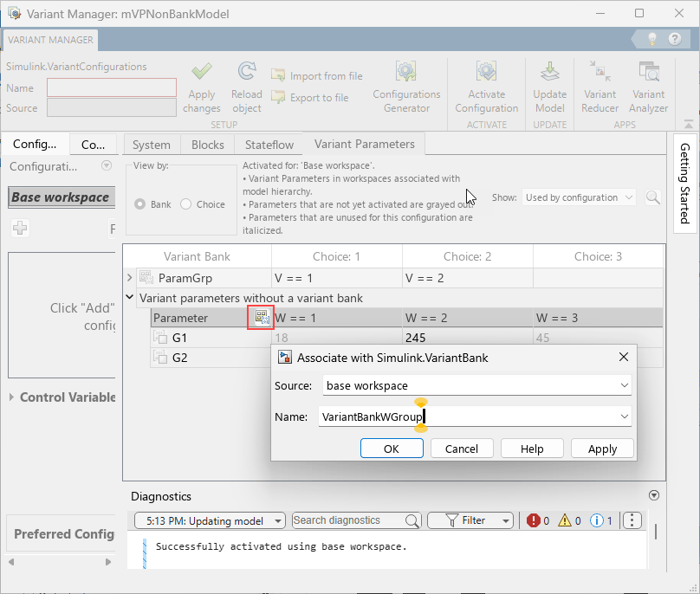Screen dimensions: 700x594
Task: Click the search magnifier next to Show
Action: (652, 197)
